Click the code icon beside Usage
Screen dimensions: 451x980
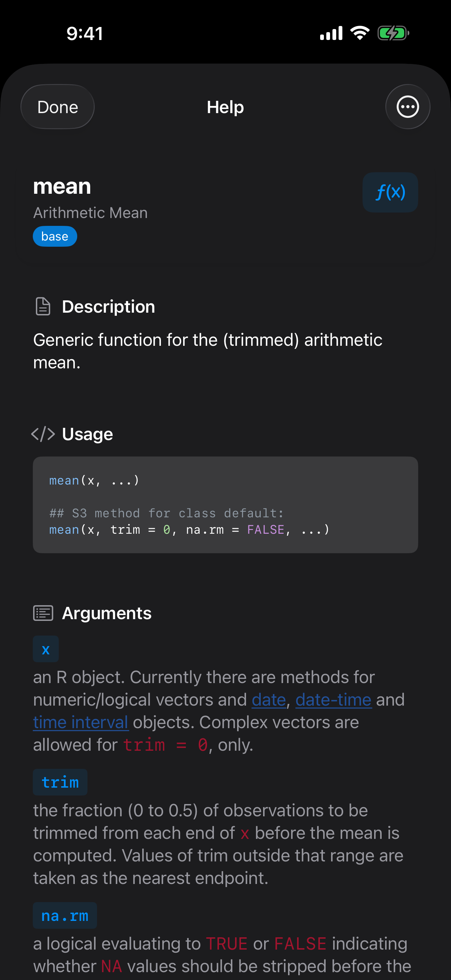(43, 434)
